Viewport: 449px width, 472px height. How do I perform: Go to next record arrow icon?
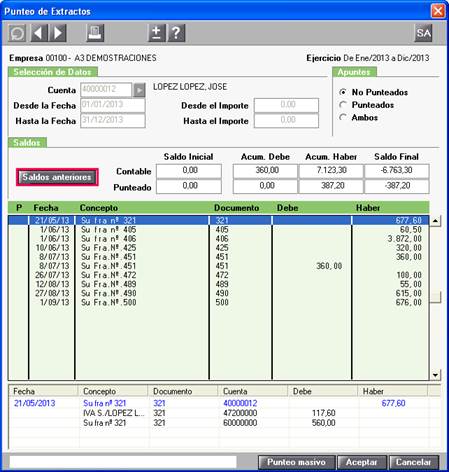click(58, 33)
